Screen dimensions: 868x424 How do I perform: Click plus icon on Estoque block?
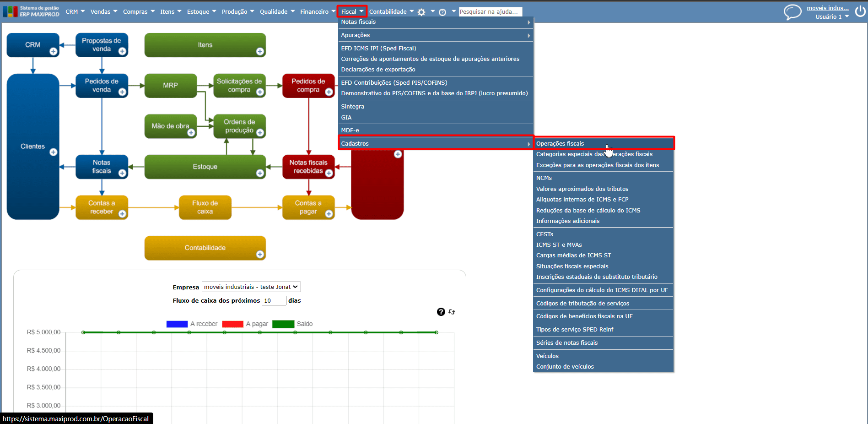pos(260,173)
